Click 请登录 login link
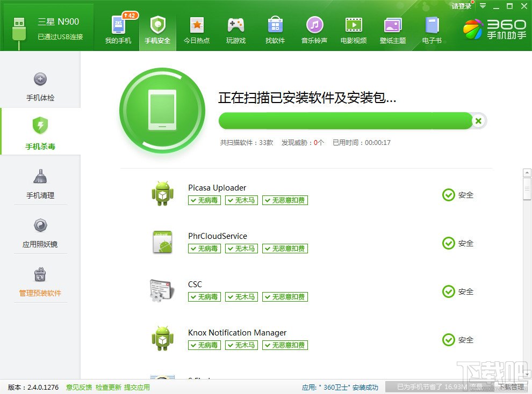Image resolution: width=532 pixels, height=394 pixels. (x=462, y=6)
